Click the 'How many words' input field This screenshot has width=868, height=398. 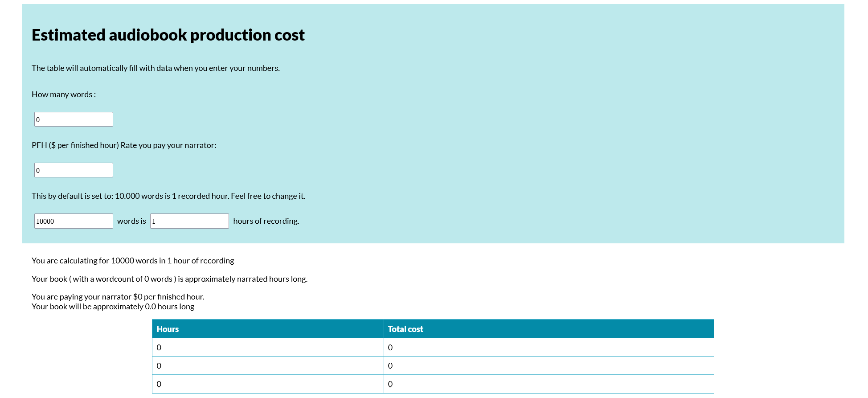click(x=74, y=119)
